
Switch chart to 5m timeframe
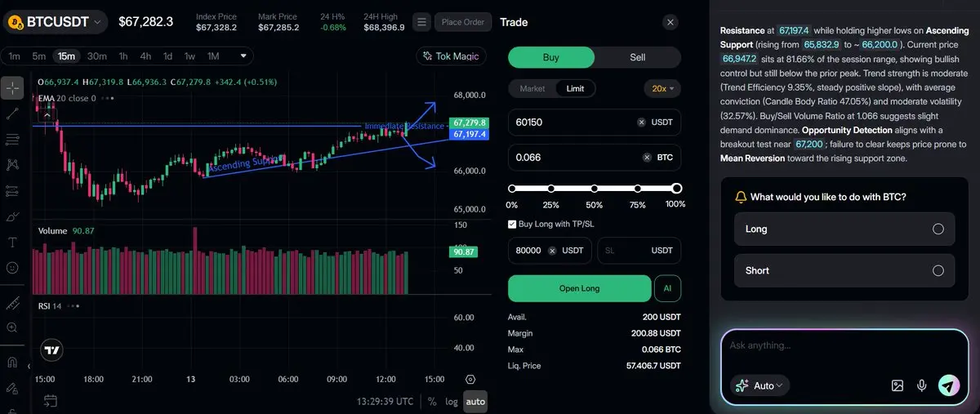[39, 56]
